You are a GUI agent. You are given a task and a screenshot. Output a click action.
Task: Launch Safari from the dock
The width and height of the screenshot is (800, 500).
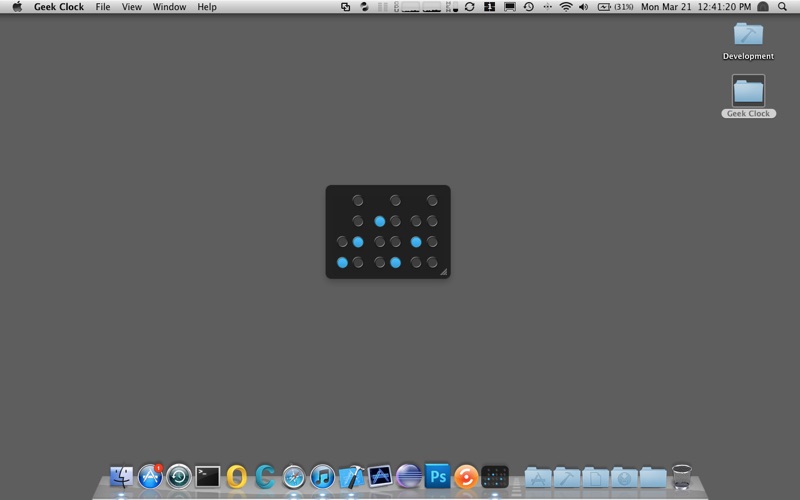click(294, 477)
